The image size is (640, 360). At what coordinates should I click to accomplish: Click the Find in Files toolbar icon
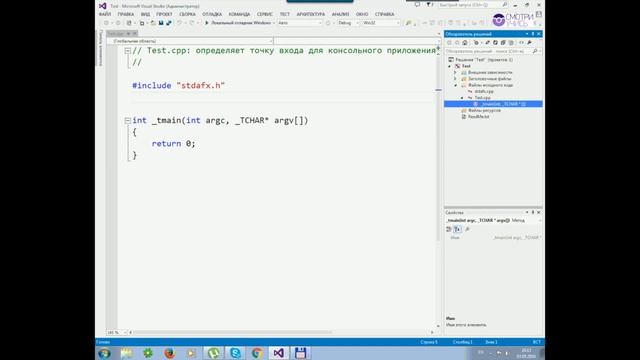tap(408, 23)
